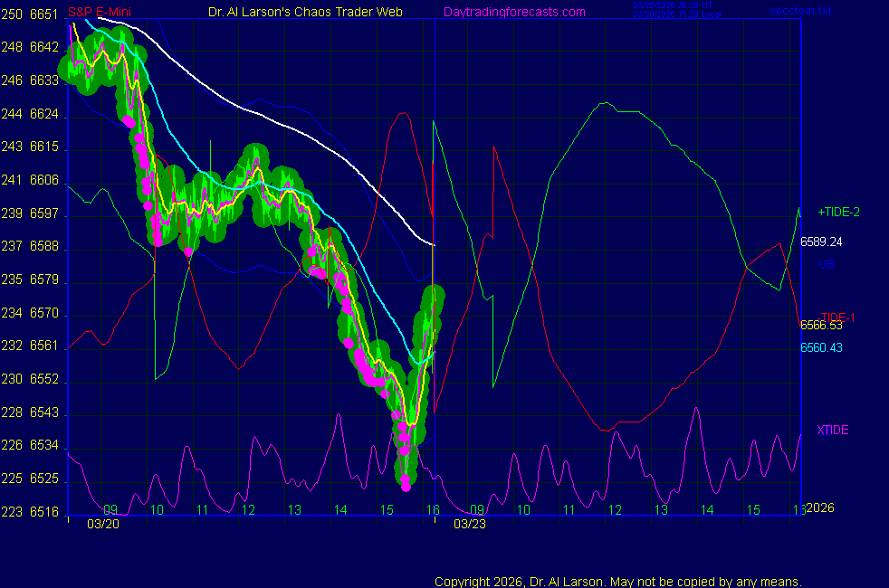
Task: Click the 12 hour tick under 03/20
Action: [249, 510]
